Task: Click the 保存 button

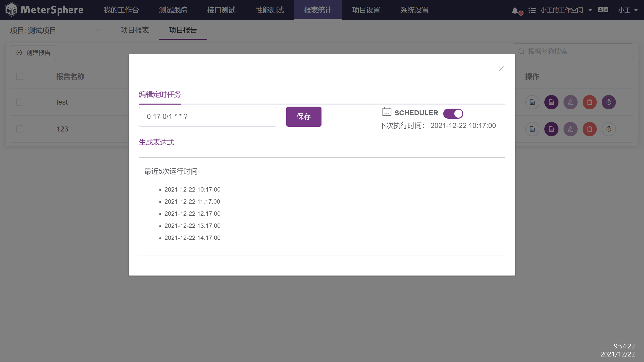Action: click(304, 117)
